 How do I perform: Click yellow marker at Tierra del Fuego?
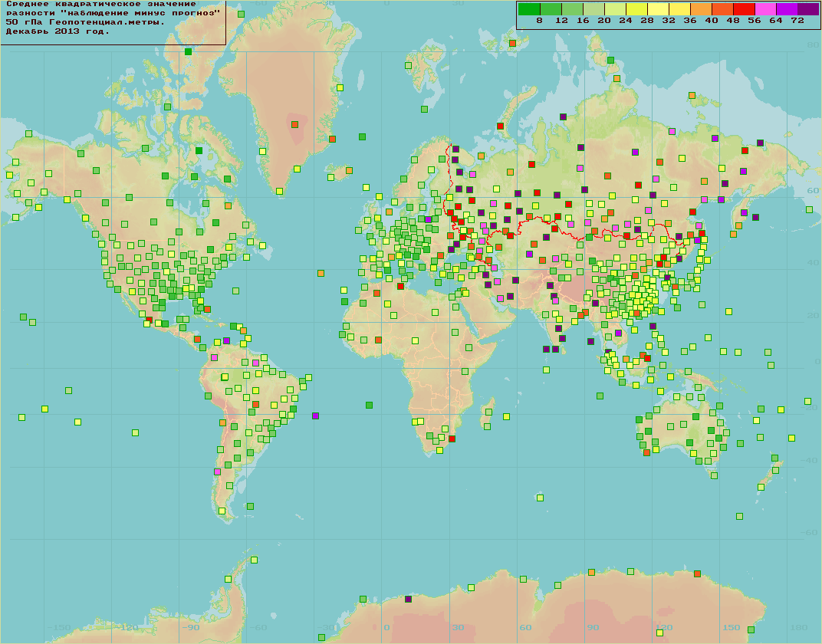point(222,511)
